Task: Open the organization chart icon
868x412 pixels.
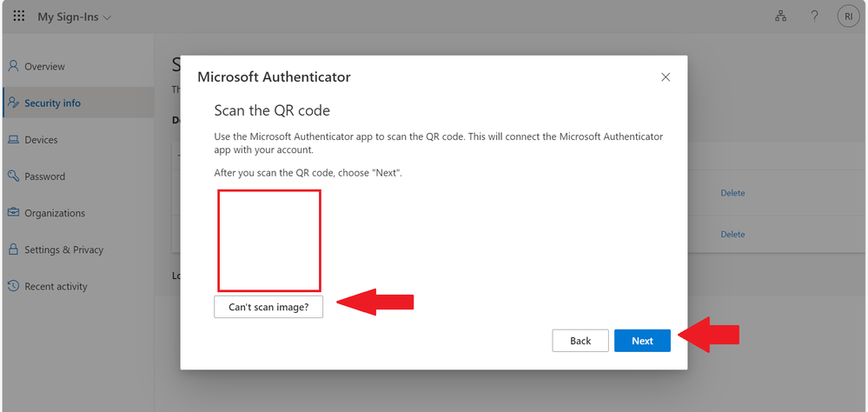Action: pyautogui.click(x=780, y=17)
